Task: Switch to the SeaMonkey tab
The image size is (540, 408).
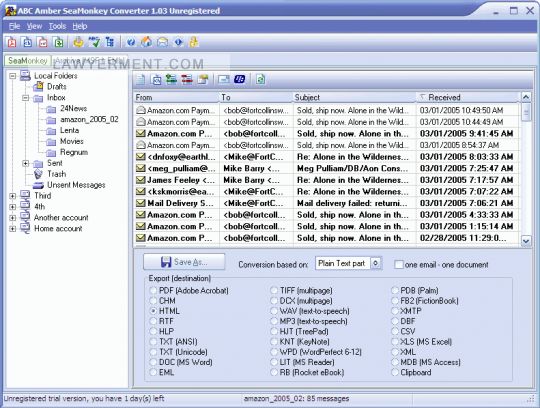Action: tap(28, 61)
